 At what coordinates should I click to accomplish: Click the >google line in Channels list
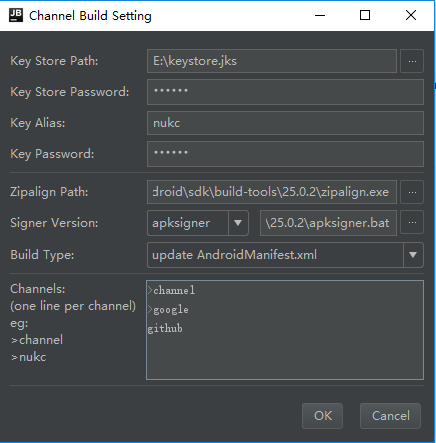pos(168,310)
